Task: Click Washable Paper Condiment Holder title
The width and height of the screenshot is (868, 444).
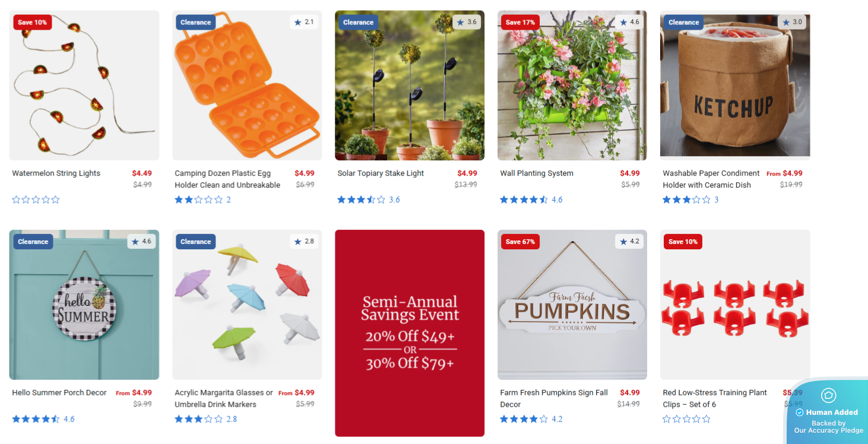Action: [711, 179]
